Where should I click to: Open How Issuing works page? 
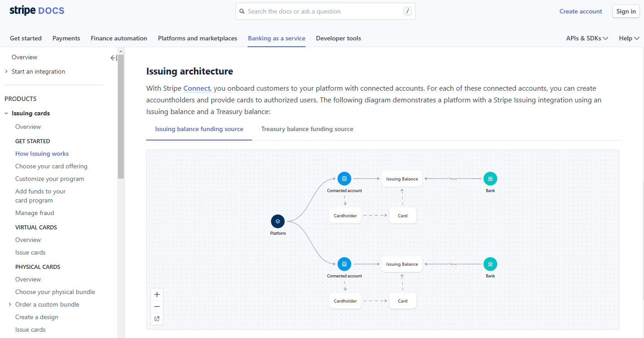[x=42, y=154]
